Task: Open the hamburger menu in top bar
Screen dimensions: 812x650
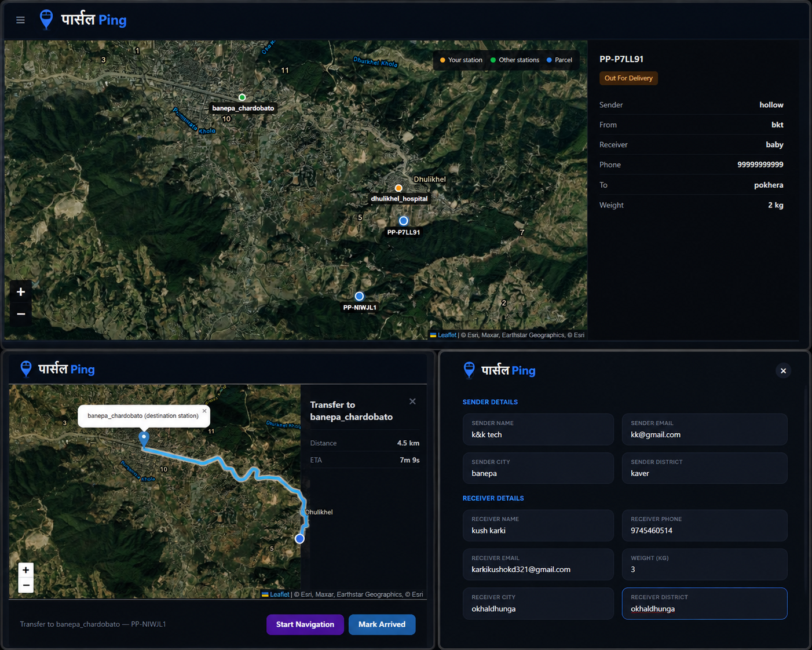Action: (20, 20)
